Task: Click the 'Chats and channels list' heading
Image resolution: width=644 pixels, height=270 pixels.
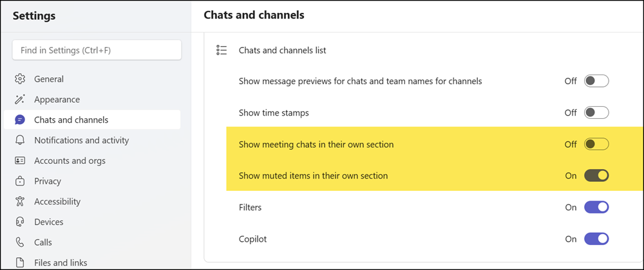Action: (283, 50)
